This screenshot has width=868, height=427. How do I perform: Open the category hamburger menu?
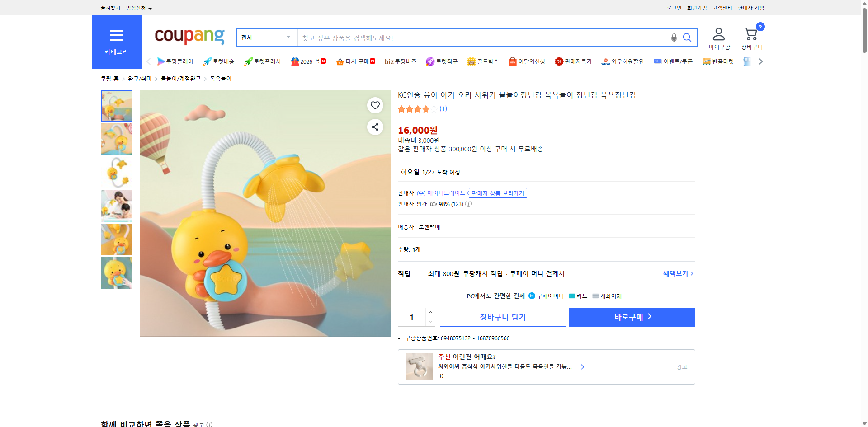pyautogui.click(x=117, y=35)
